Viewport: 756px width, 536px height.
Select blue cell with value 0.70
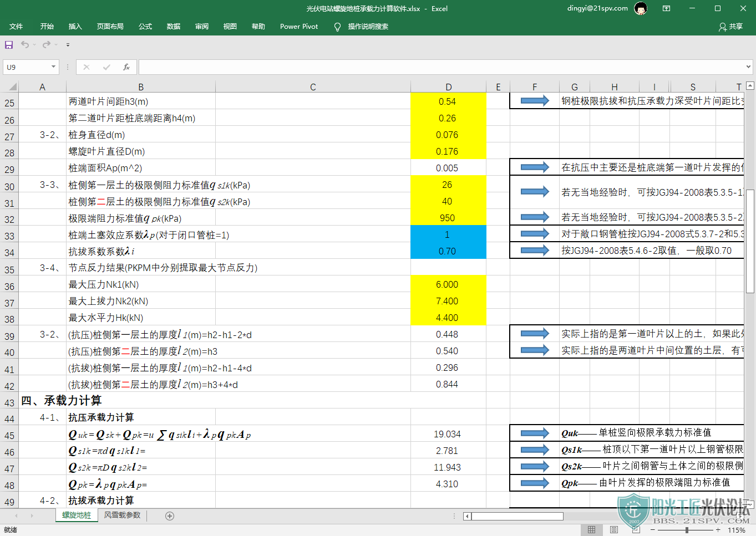point(448,251)
